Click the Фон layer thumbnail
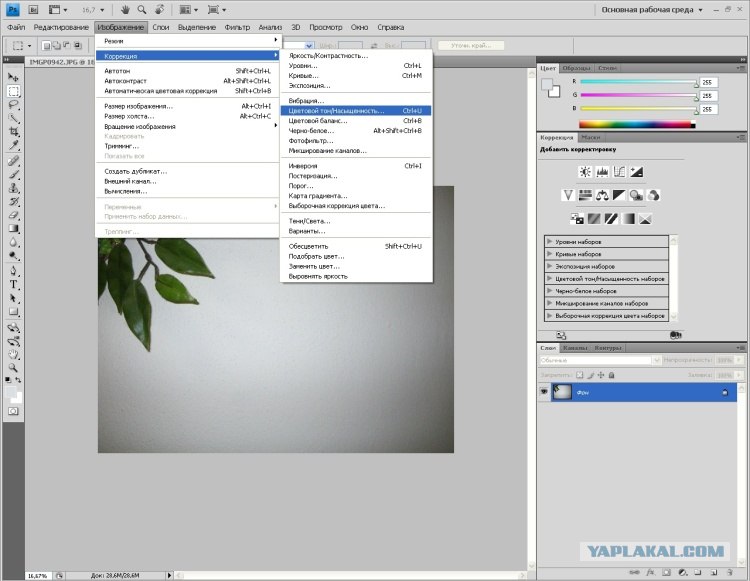 (562, 392)
